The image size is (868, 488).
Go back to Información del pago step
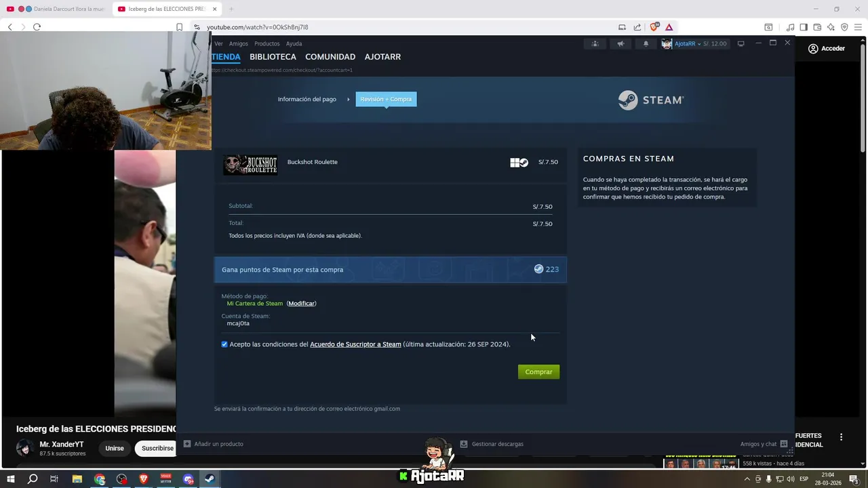307,99
